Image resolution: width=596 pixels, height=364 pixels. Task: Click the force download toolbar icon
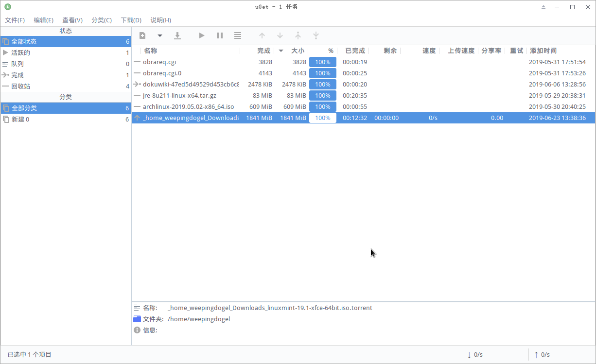tap(177, 35)
